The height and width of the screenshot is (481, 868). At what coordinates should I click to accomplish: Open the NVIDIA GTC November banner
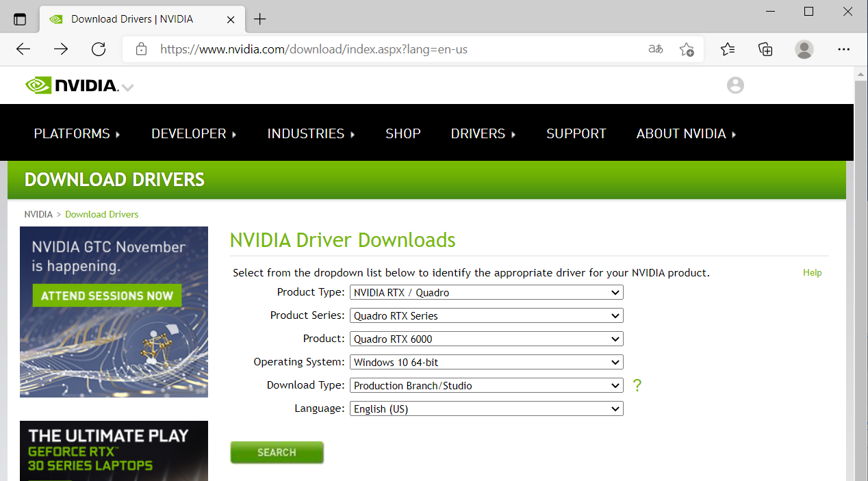click(114, 312)
